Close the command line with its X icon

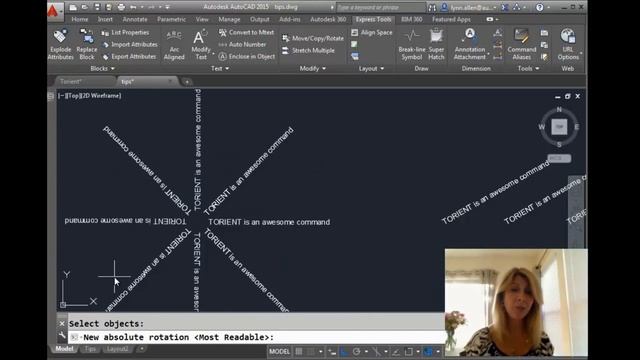pos(62,323)
